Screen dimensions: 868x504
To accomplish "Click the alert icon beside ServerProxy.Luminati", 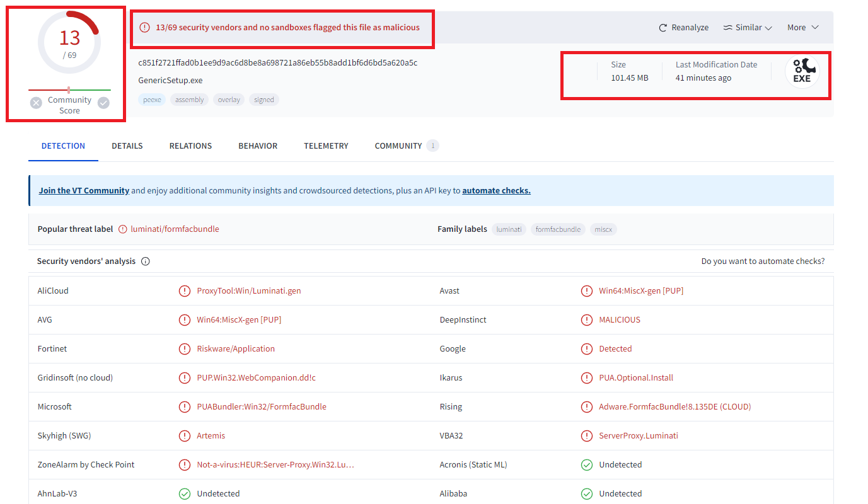I will pyautogui.click(x=587, y=436).
